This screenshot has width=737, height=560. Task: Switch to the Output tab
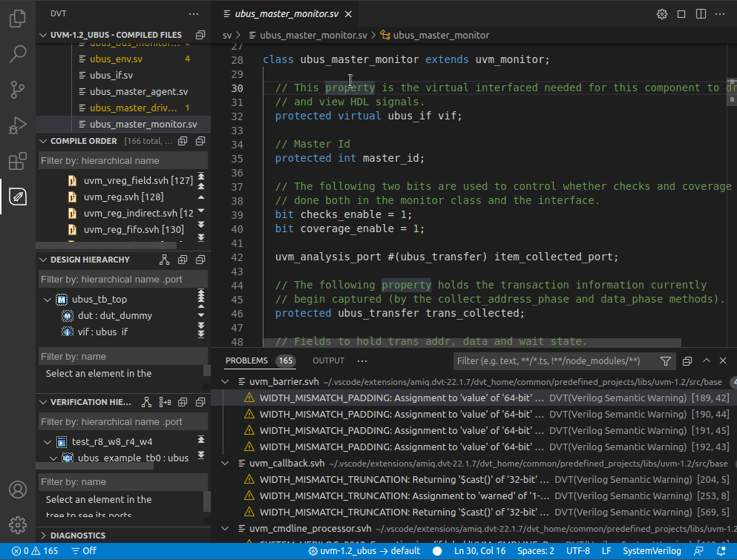point(328,360)
